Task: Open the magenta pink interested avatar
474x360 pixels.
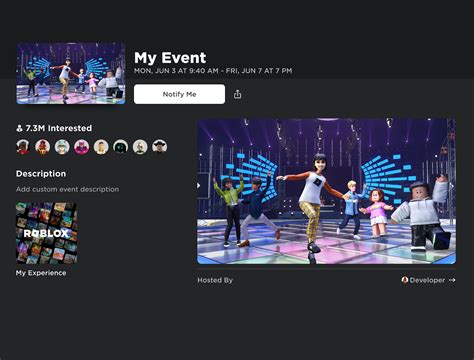Action: click(x=82, y=147)
